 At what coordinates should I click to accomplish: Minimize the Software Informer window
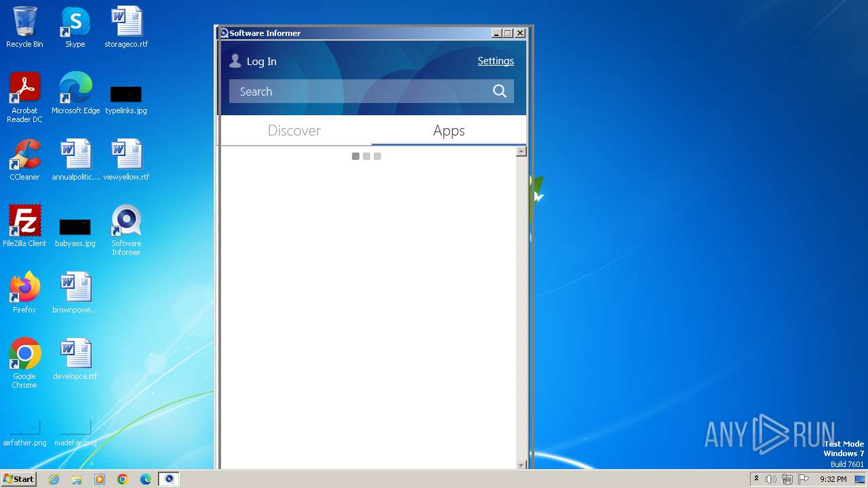point(497,33)
